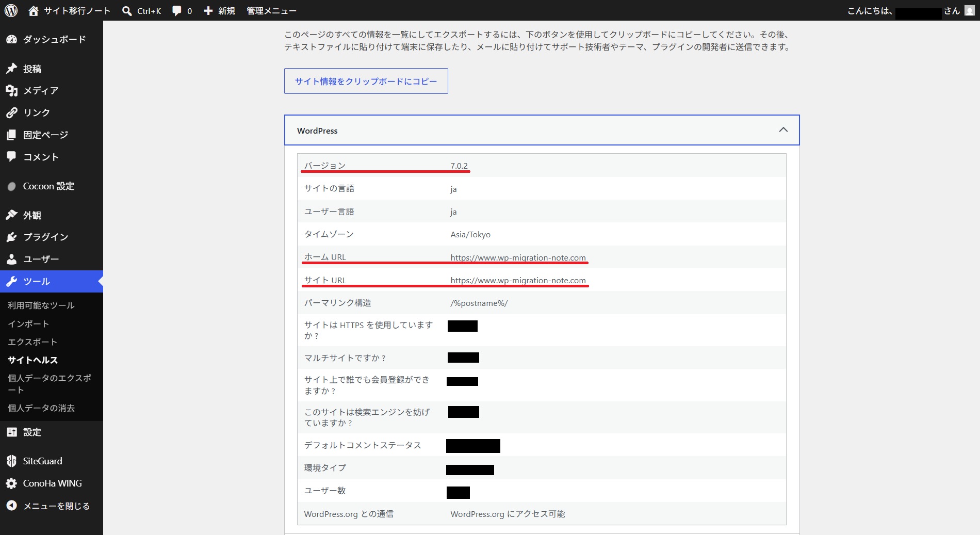
Task: Click the デフォルトコメントステータス row label
Action: [363, 445]
